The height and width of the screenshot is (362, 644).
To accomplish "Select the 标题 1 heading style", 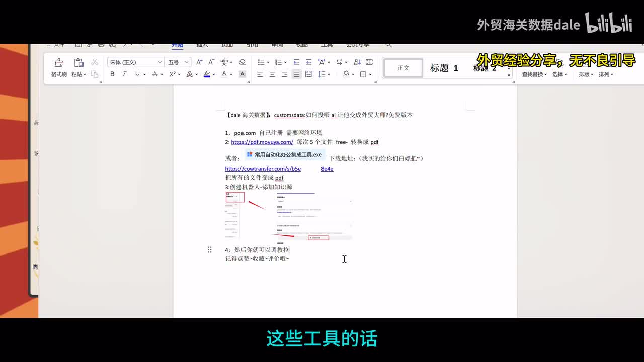I will tap(444, 68).
